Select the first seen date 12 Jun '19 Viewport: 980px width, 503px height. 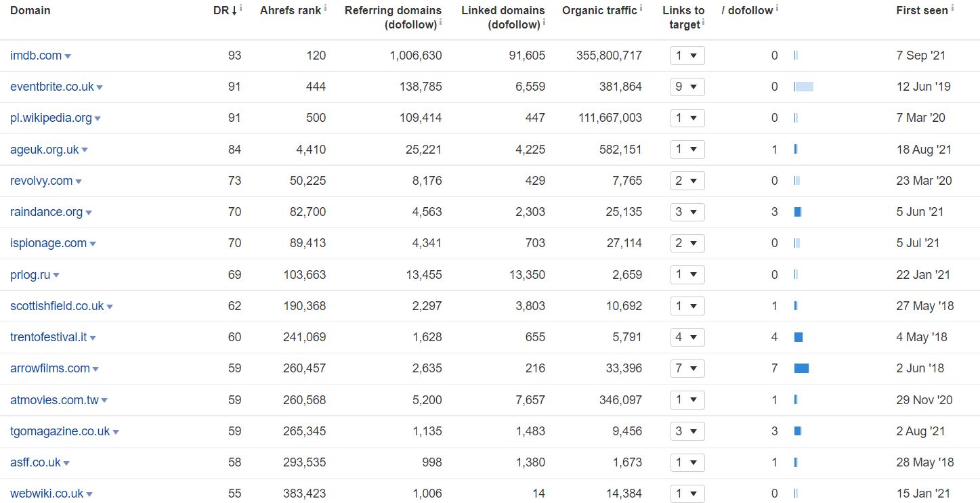point(924,87)
